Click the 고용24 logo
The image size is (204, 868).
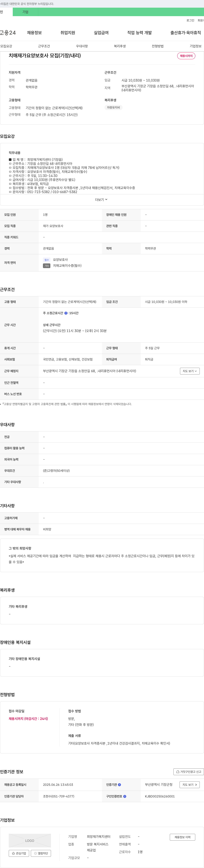point(8,33)
